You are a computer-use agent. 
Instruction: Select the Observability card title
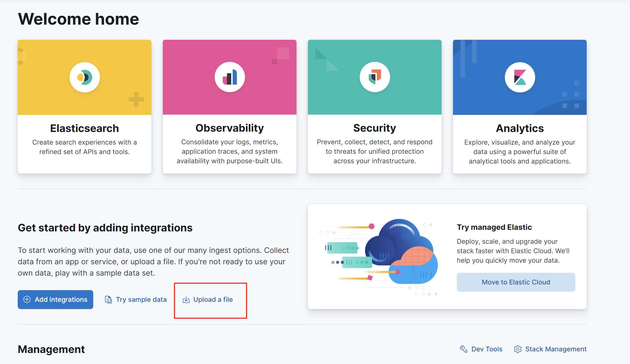click(x=229, y=128)
